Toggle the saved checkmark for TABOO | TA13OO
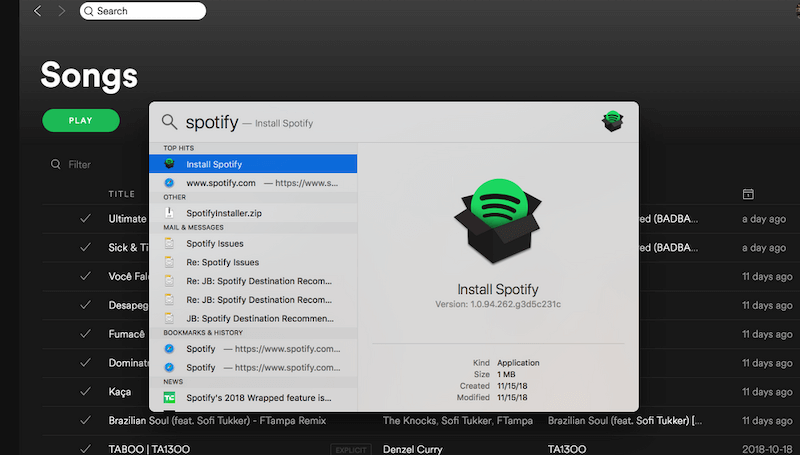The height and width of the screenshot is (455, 800). [86, 449]
